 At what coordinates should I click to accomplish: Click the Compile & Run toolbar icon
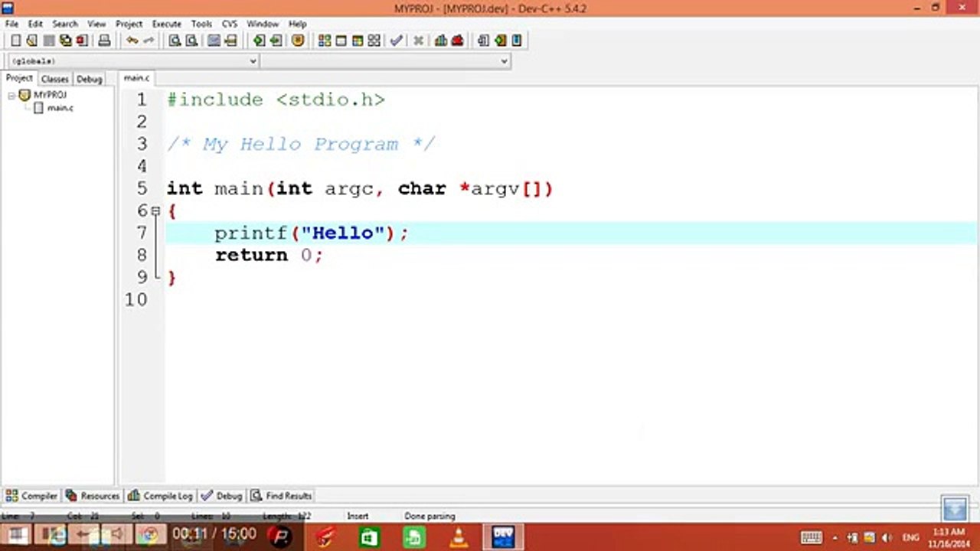click(x=358, y=41)
